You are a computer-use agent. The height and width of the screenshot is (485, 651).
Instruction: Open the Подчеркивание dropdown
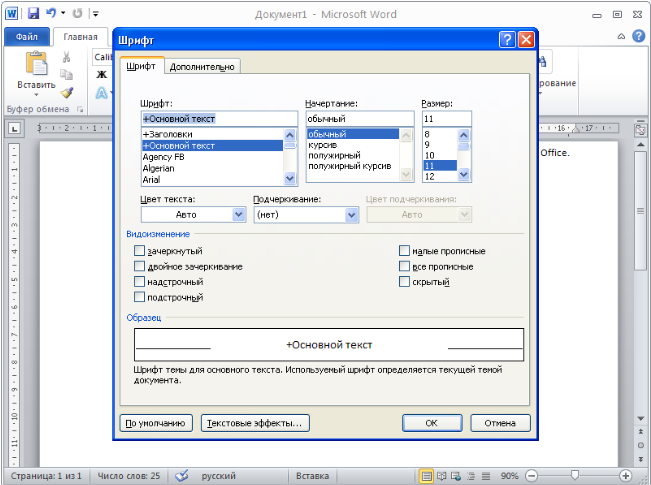tap(351, 215)
